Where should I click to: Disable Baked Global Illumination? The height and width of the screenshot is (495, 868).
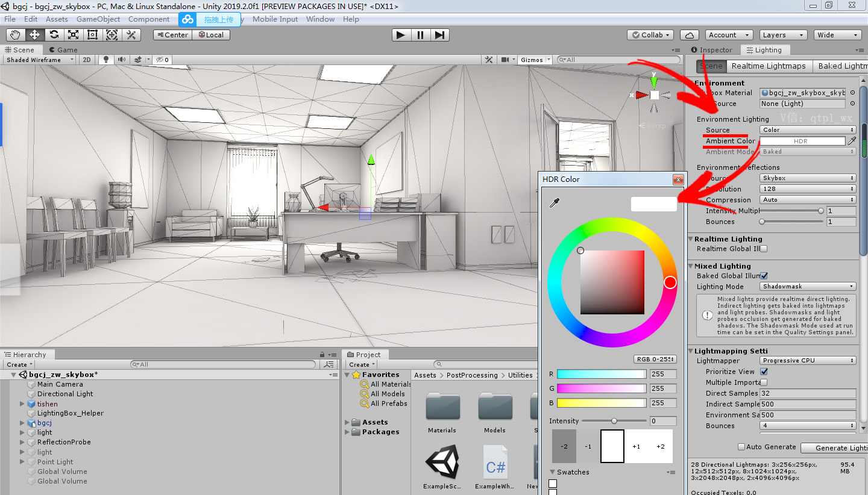pos(764,276)
